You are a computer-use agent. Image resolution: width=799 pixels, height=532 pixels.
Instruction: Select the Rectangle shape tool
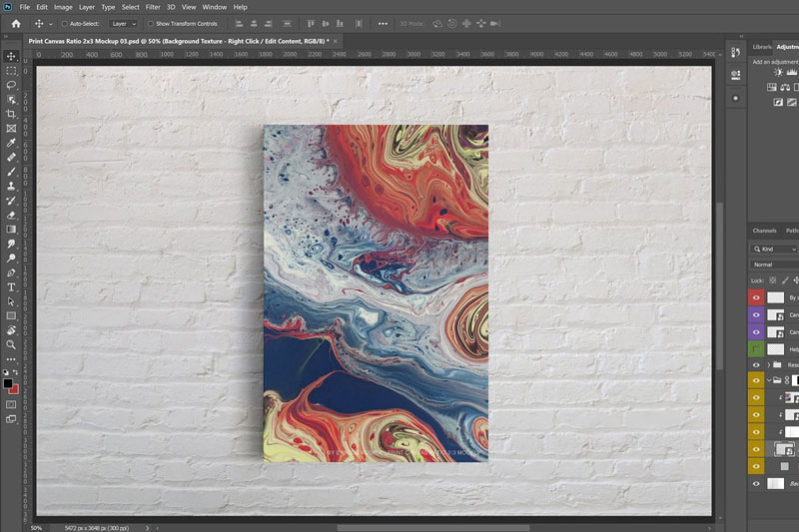11,315
